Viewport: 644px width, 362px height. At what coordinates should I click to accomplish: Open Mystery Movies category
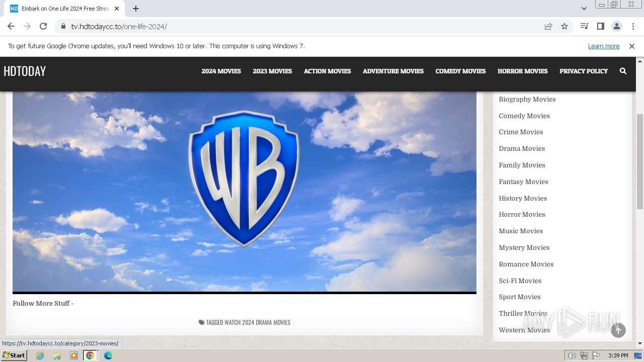click(x=524, y=247)
